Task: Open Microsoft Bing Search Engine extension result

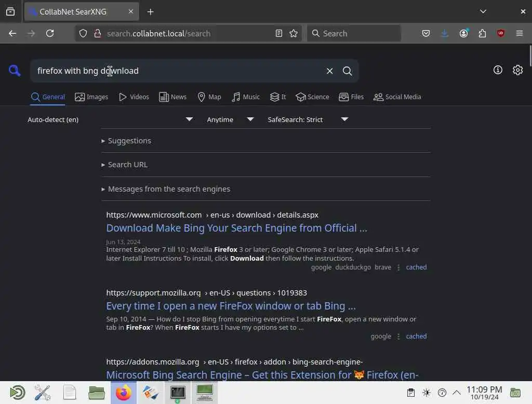Action: click(x=262, y=375)
